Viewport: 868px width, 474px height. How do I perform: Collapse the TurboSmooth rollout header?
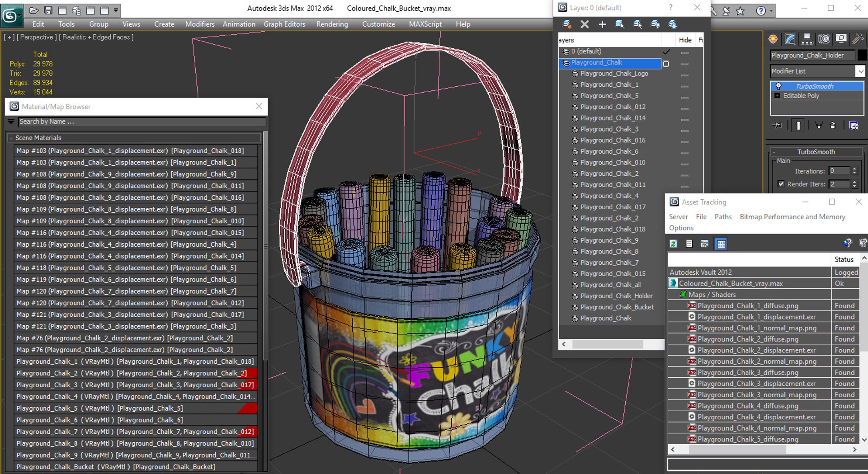tap(816, 152)
